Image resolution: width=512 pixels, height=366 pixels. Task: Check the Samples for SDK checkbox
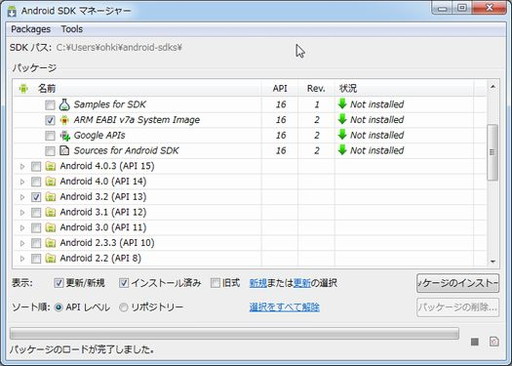click(x=50, y=105)
